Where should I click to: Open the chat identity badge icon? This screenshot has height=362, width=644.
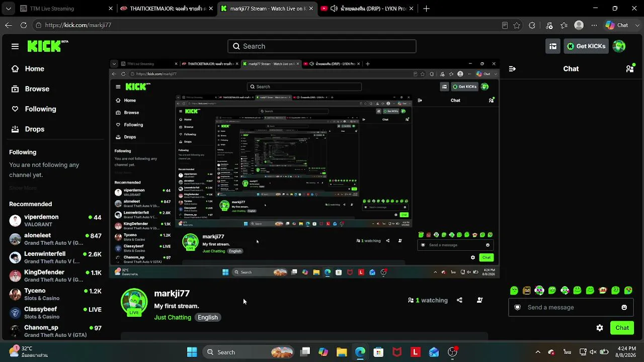(x=517, y=307)
